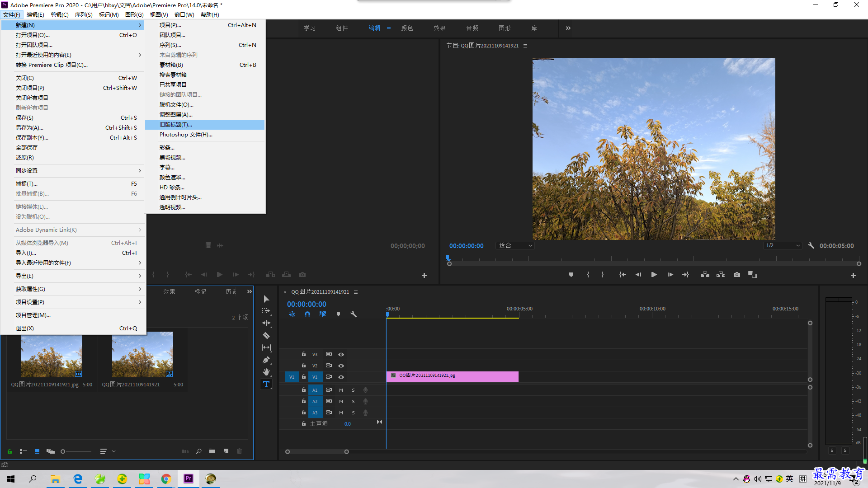Select the Type tool

point(266,384)
